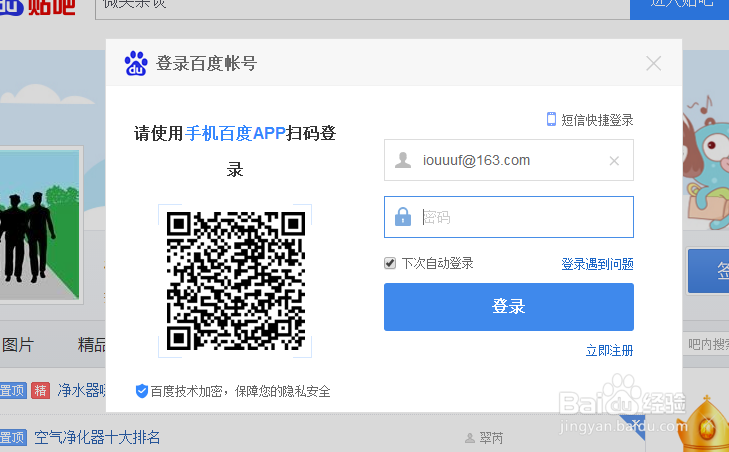
Task: Click the QR code for scan login
Action: coord(235,280)
